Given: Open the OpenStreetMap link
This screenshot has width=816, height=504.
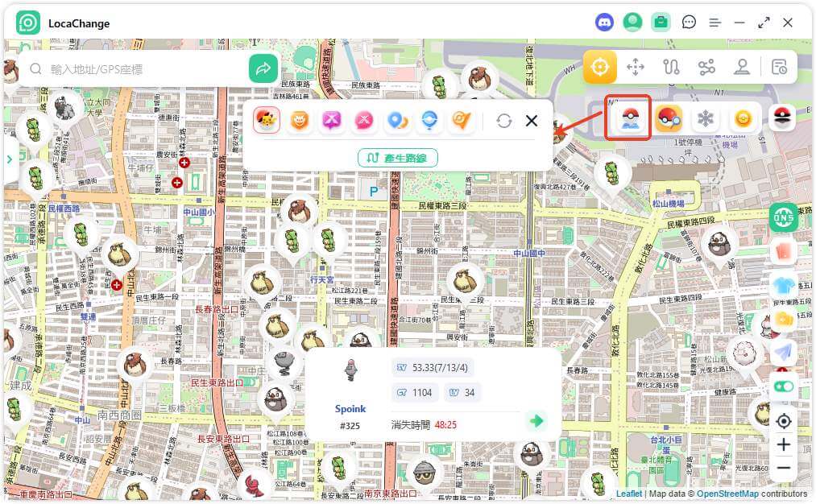Looking at the screenshot, I should click(727, 494).
